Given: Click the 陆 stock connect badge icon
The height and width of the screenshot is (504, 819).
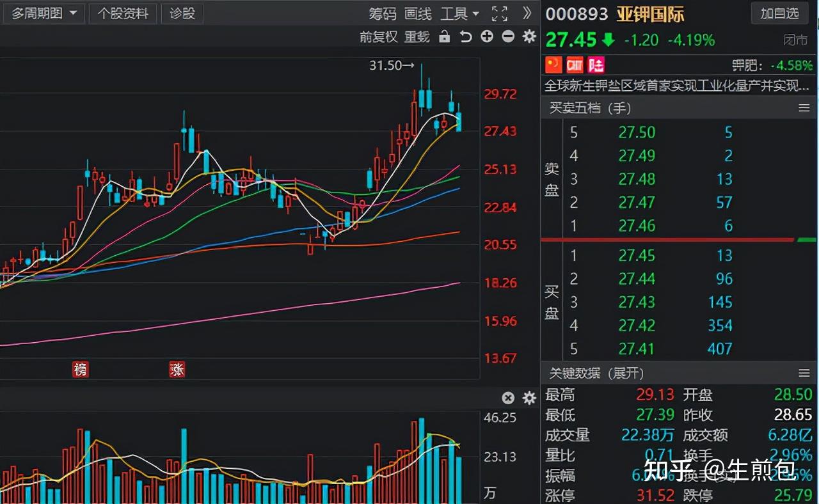Looking at the screenshot, I should [x=596, y=65].
